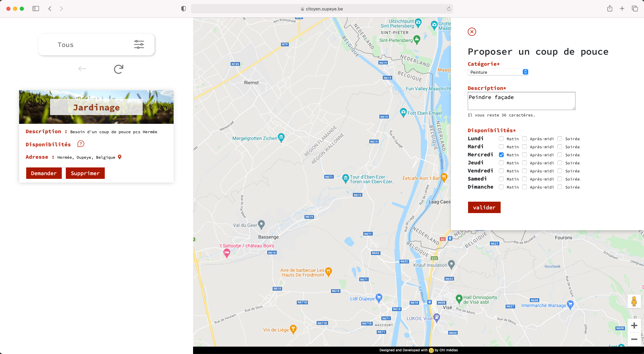Go back in Safari history

point(50,9)
